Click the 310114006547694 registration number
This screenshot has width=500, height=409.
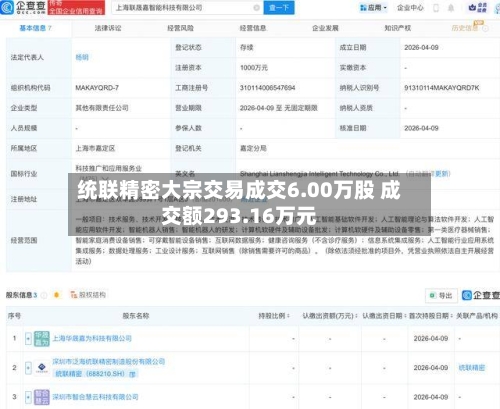coord(267,88)
